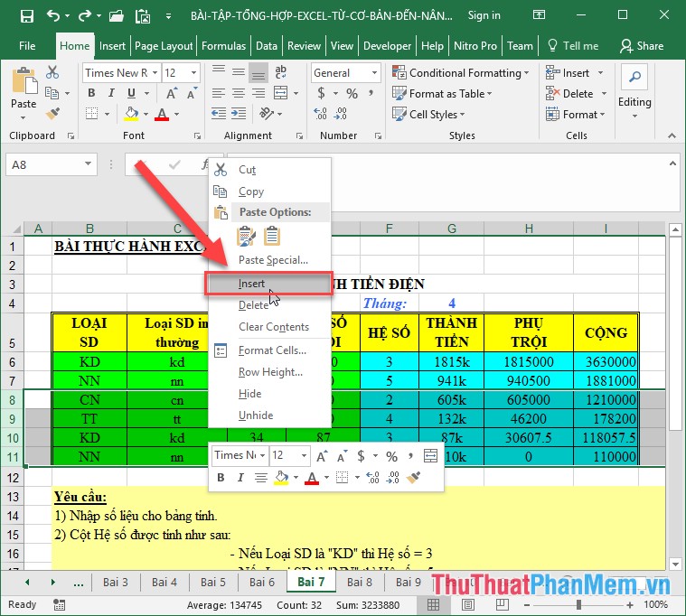
Task: Choose Insert in the context menu
Action: click(x=268, y=284)
